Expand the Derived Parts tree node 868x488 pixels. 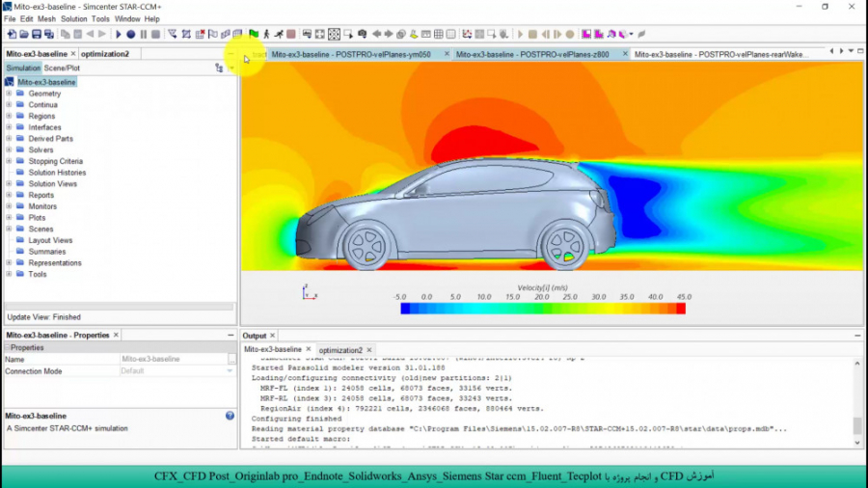(9, 139)
